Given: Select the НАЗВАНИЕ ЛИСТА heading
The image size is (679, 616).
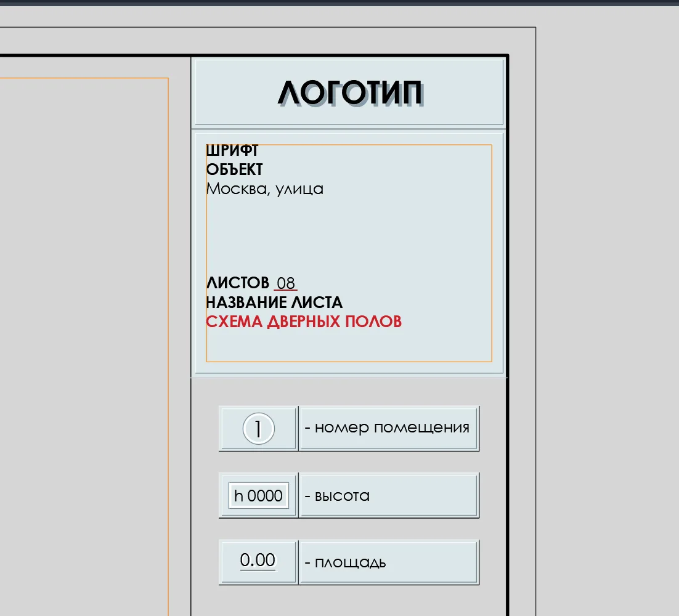Looking at the screenshot, I should click(274, 302).
